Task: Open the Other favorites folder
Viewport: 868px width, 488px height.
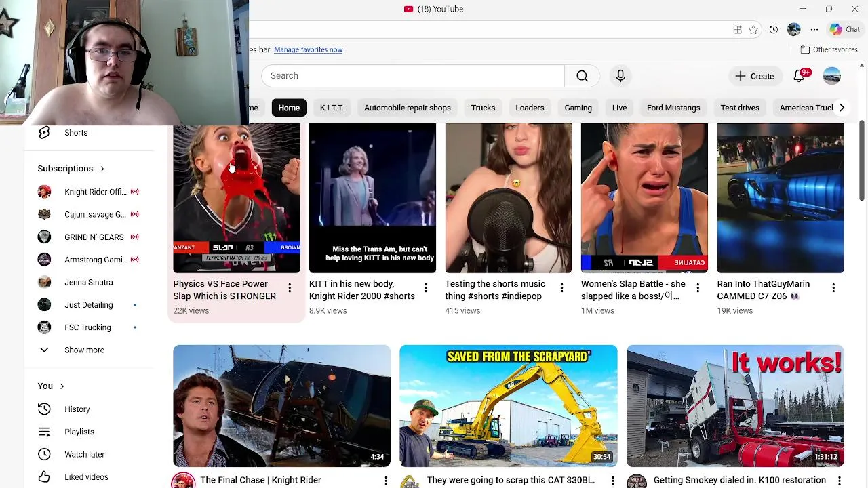Action: tap(829, 49)
